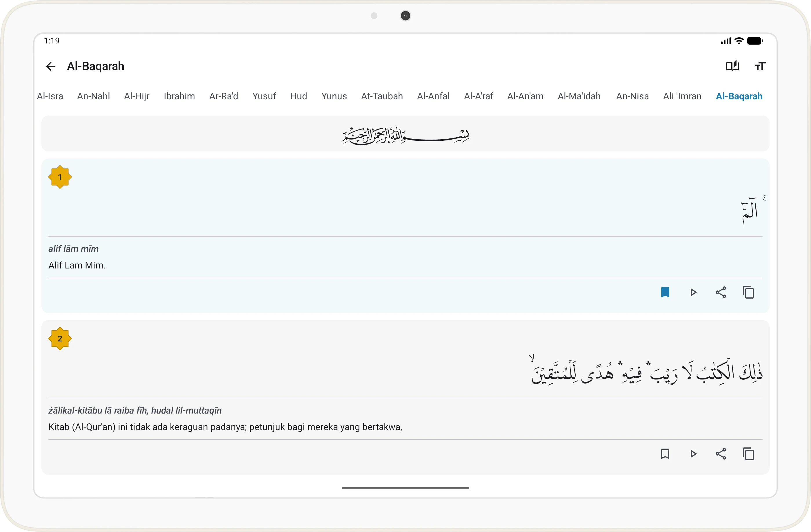Switch to the Al-Ma'idah tab
This screenshot has width=811, height=532.
(x=579, y=96)
